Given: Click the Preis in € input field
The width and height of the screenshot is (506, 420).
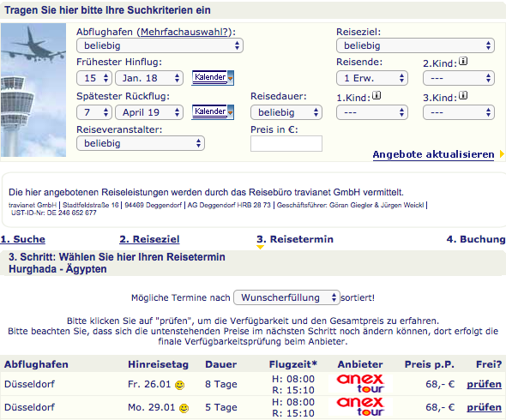Looking at the screenshot, I should (x=286, y=143).
